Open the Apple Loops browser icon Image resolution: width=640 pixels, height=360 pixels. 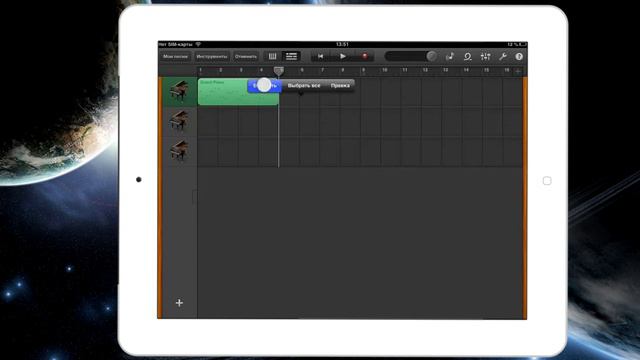pyautogui.click(x=468, y=56)
